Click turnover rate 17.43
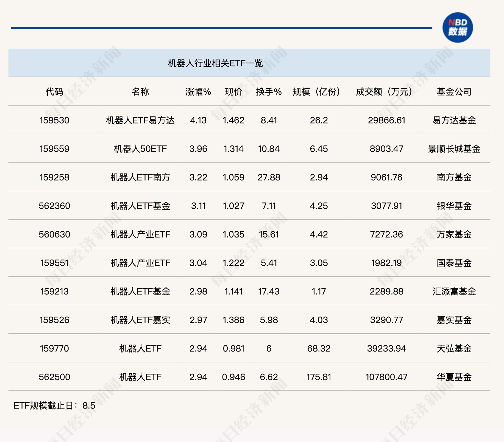The image size is (504, 442). point(269,291)
